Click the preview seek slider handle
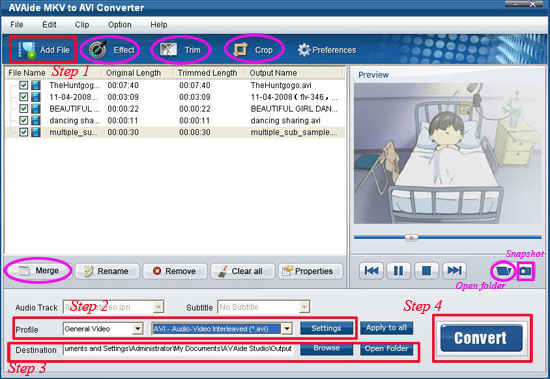 click(x=411, y=238)
